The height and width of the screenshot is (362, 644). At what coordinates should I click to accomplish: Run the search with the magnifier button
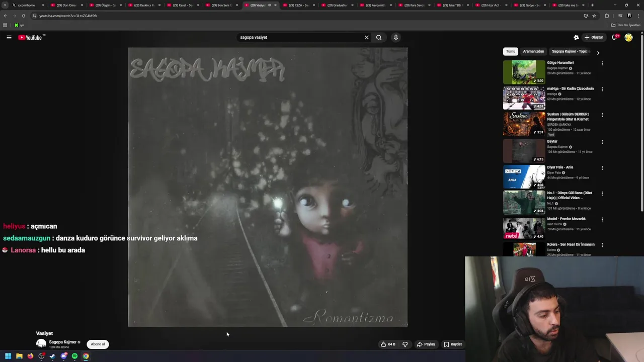coord(379,37)
